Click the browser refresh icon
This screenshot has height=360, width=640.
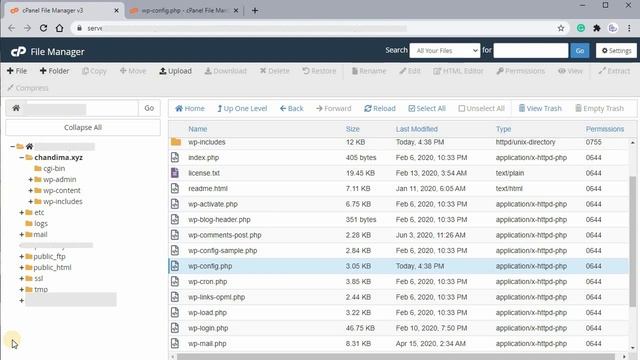pos(43,28)
